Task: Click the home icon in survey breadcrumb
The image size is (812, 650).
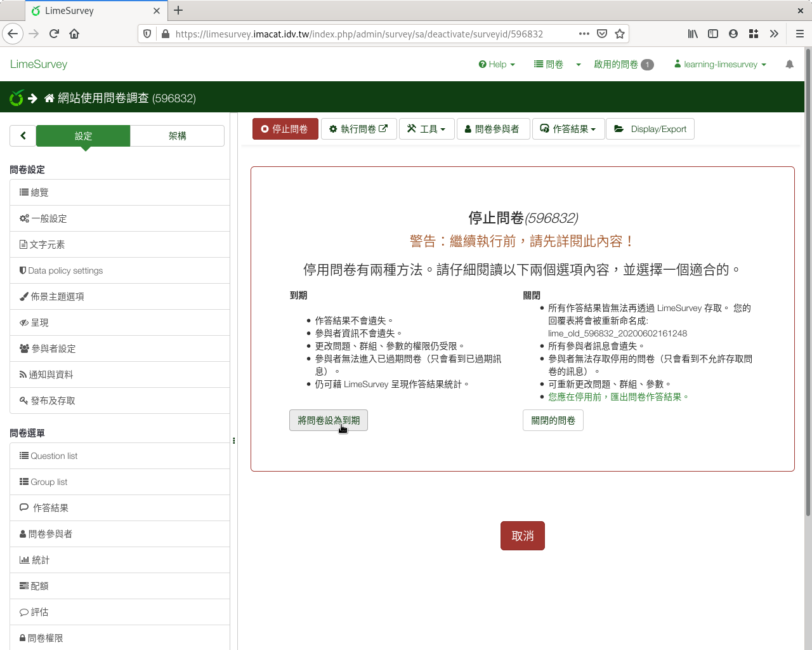Action: 49,98
